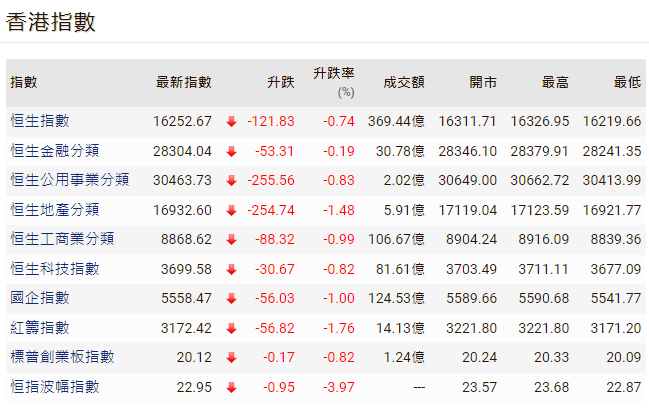Click the down arrow in 恒生地產分類 row
Image resolution: width=649 pixels, height=410 pixels.
click(x=231, y=210)
